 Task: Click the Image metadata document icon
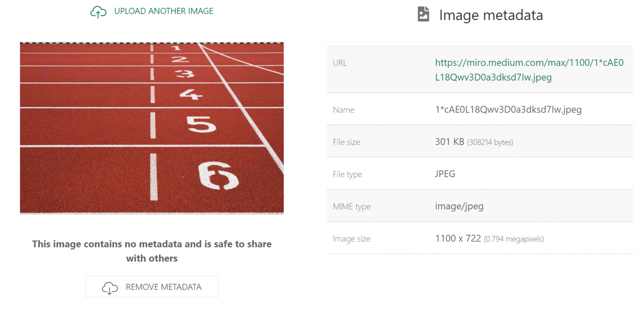point(423,14)
